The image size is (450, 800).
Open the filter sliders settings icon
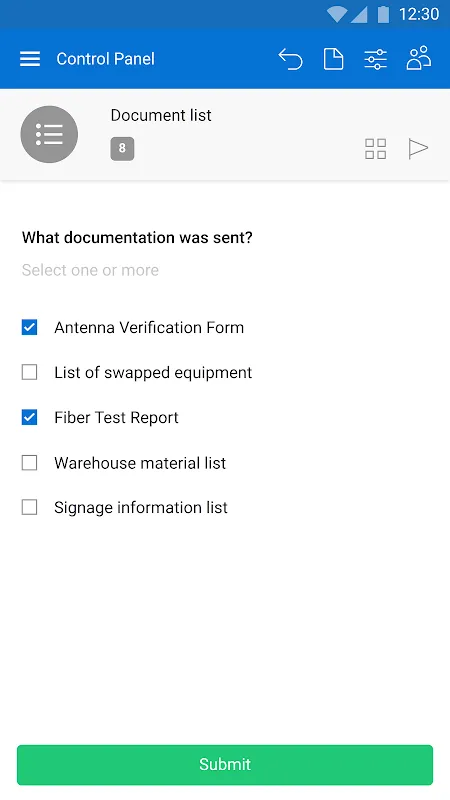[x=376, y=59]
